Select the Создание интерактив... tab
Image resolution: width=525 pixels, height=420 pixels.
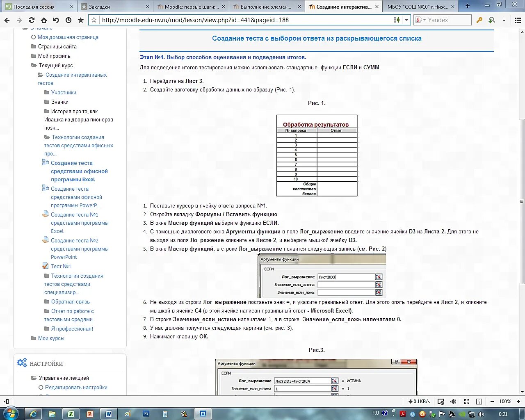click(x=344, y=7)
